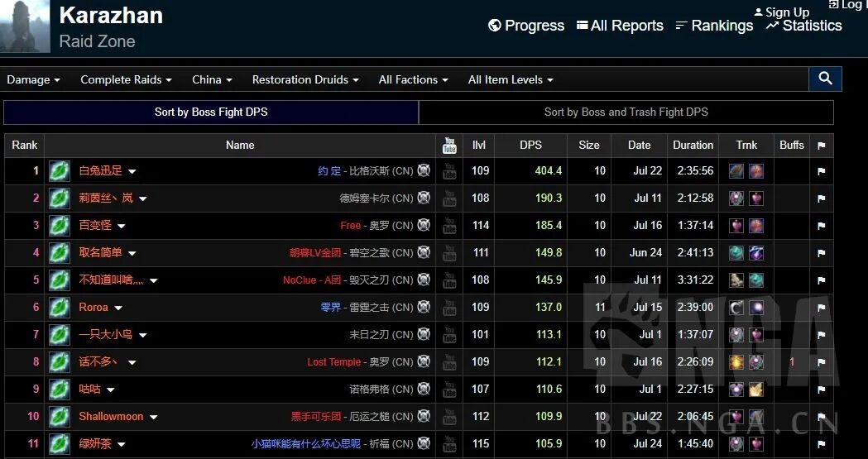This screenshot has width=868, height=459.
Task: Go to Rankings page
Action: [714, 26]
